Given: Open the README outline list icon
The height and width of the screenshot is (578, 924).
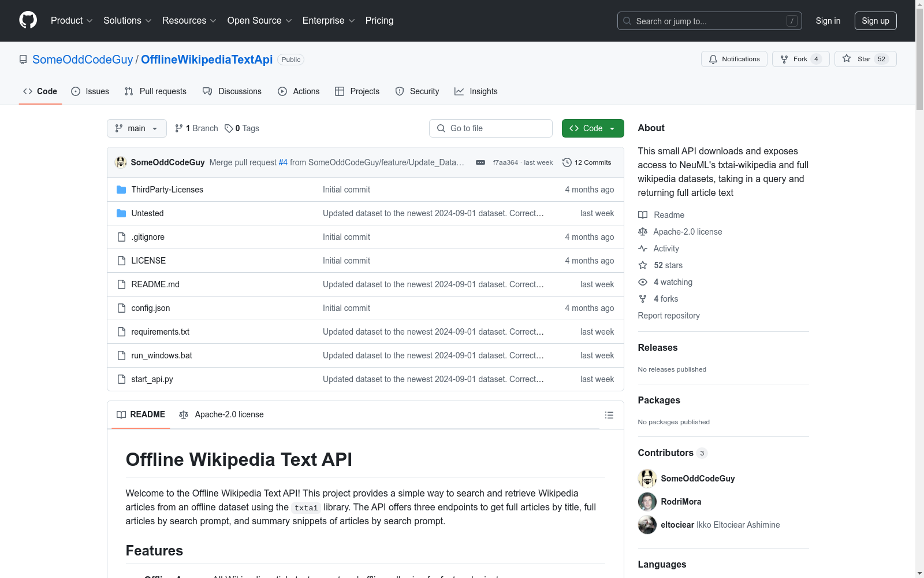Looking at the screenshot, I should [609, 415].
